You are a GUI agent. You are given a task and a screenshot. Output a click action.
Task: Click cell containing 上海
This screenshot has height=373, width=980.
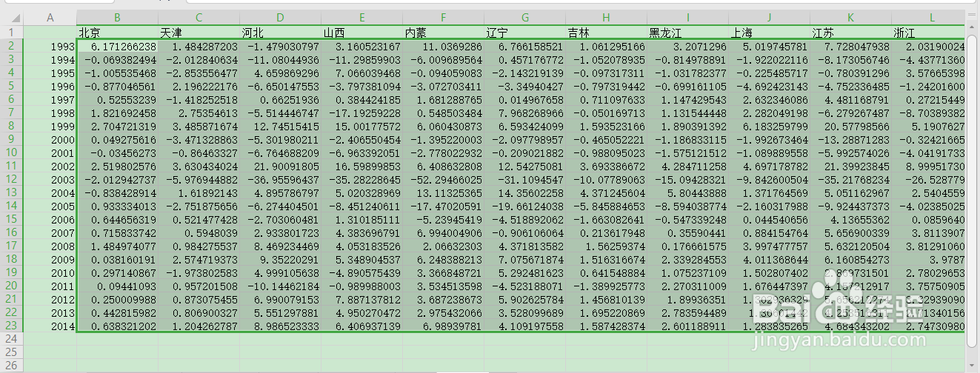coord(769,33)
